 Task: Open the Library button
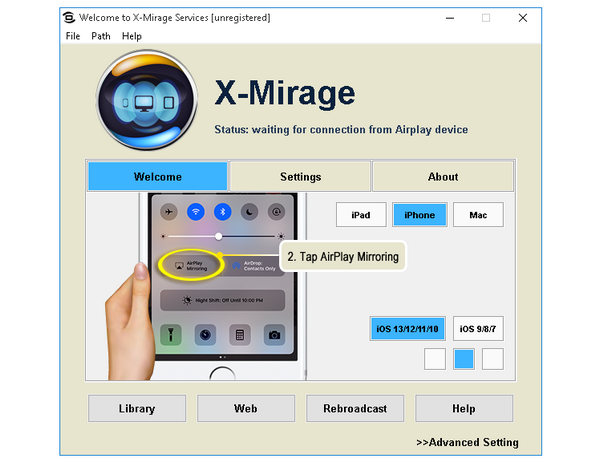(137, 408)
